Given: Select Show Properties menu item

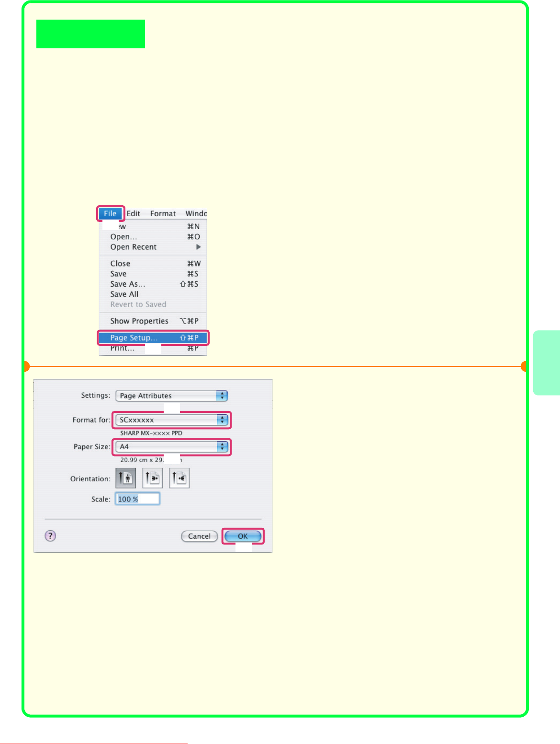Looking at the screenshot, I should tap(139, 321).
